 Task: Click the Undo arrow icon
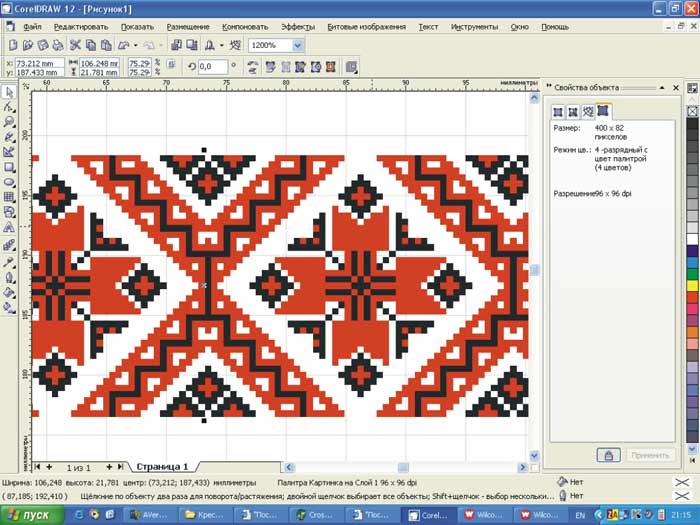click(x=124, y=45)
